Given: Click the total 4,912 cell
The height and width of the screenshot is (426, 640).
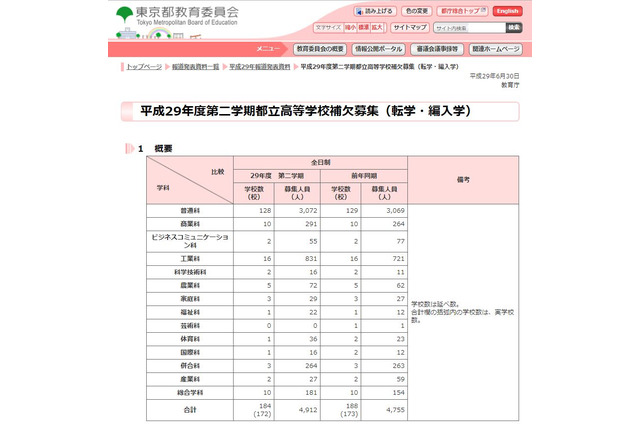Looking at the screenshot, I should tap(308, 410).
